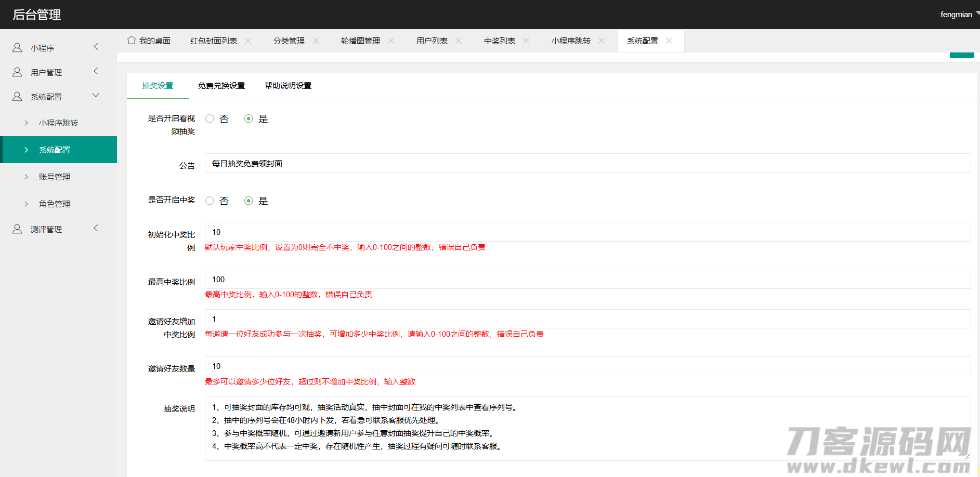The height and width of the screenshot is (477, 980).
Task: Switch to the 免费兑换设置 tab
Action: click(221, 86)
